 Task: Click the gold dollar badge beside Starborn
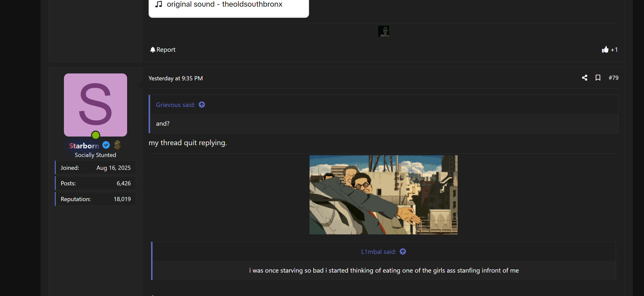(117, 145)
